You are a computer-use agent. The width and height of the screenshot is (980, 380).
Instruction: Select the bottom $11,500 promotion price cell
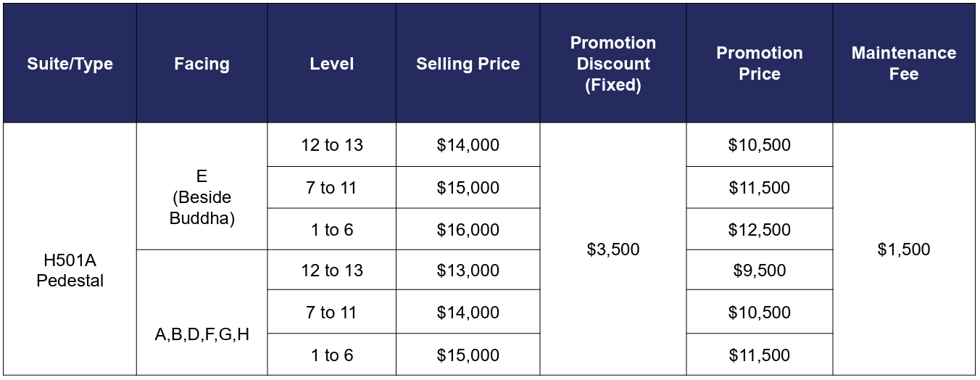click(759, 355)
